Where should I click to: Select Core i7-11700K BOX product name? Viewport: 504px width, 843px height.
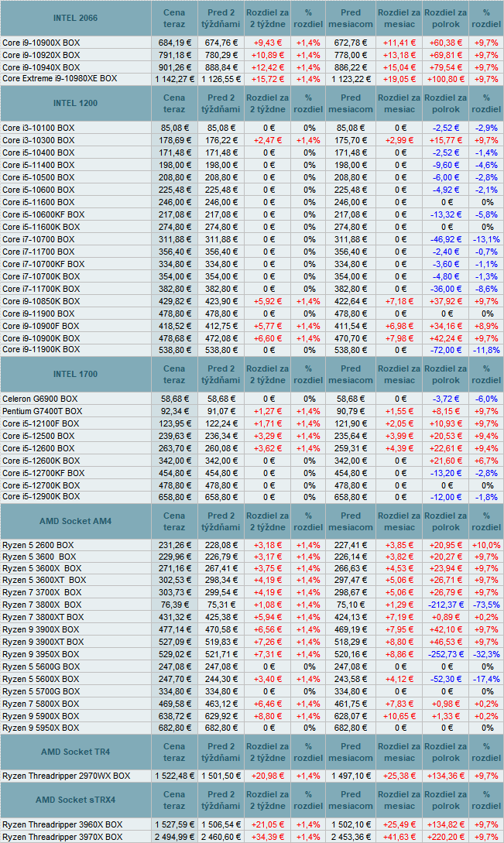(41, 289)
